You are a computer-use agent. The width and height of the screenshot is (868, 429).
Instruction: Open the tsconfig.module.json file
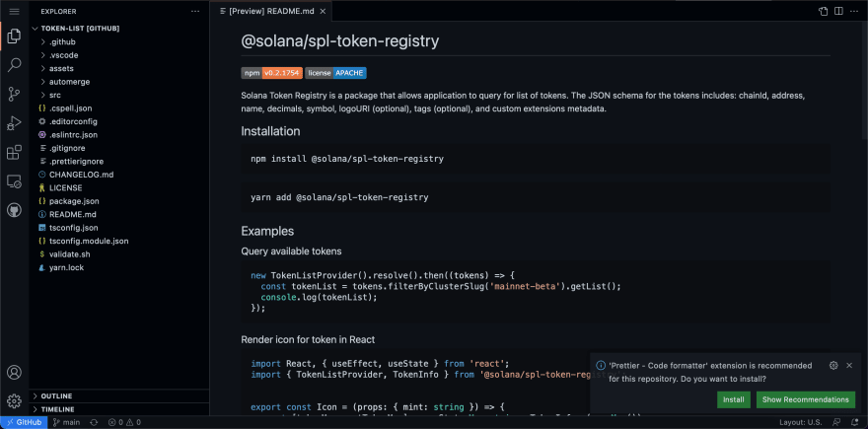click(119, 242)
